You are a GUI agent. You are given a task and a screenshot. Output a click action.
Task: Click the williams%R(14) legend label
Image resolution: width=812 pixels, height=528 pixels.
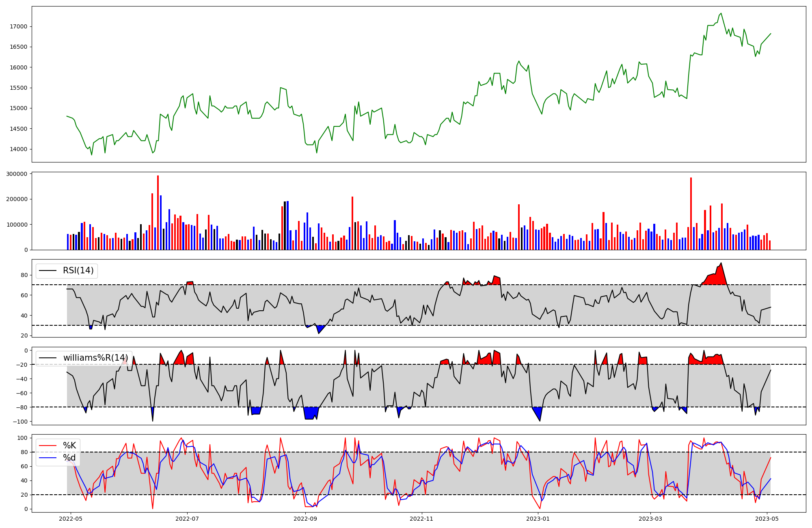click(95, 358)
